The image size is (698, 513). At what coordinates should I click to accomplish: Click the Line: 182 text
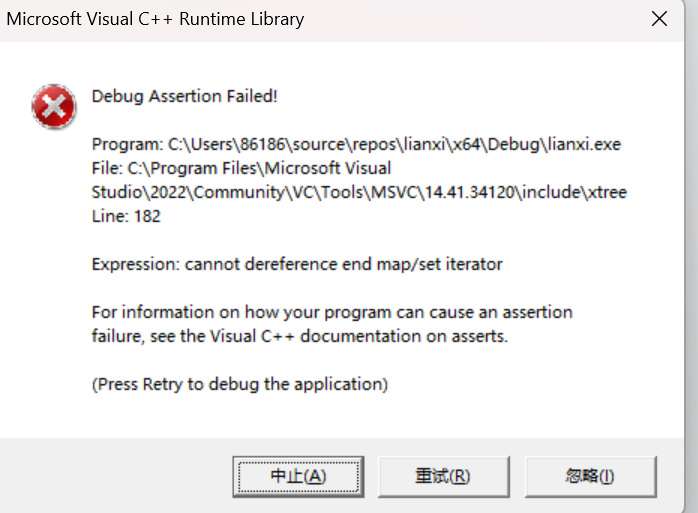tap(126, 216)
